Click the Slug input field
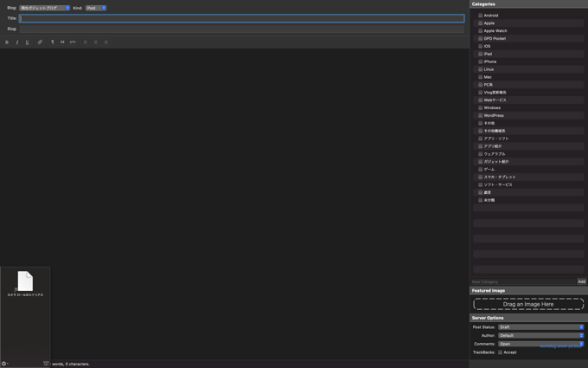The image size is (588, 368). 241,29
